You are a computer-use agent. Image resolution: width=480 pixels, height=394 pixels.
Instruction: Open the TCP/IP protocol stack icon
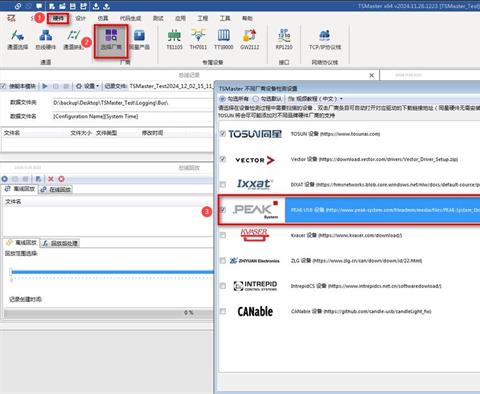click(x=325, y=39)
